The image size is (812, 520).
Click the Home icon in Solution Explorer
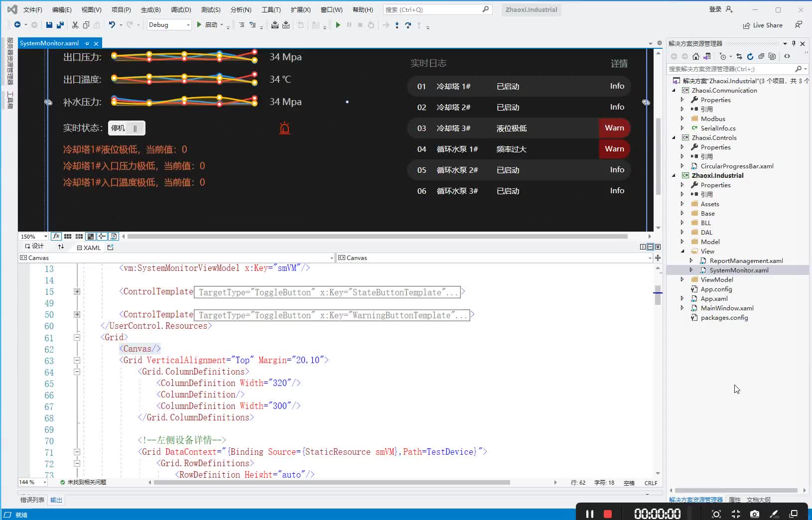(696, 56)
